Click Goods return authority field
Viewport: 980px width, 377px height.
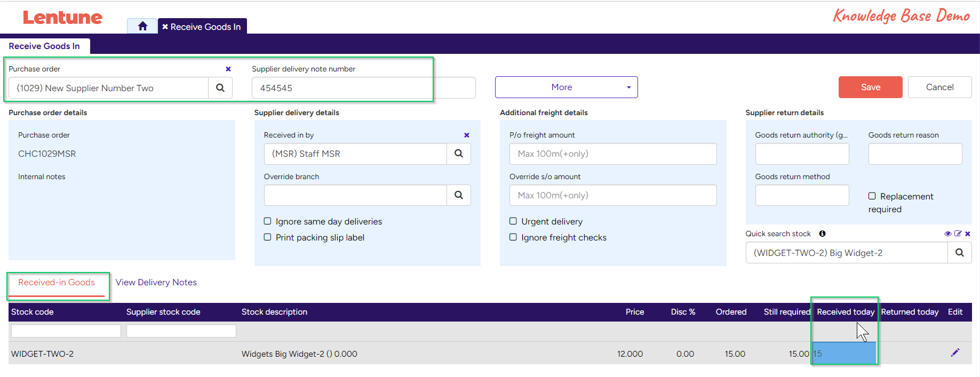[802, 154]
